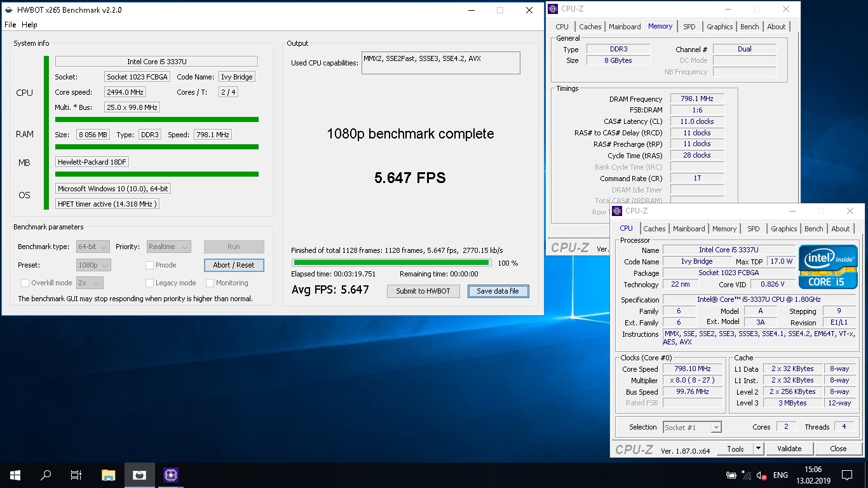This screenshot has height=488, width=868.
Task: Select CPU tab in rear CPU-Z window
Action: [562, 27]
